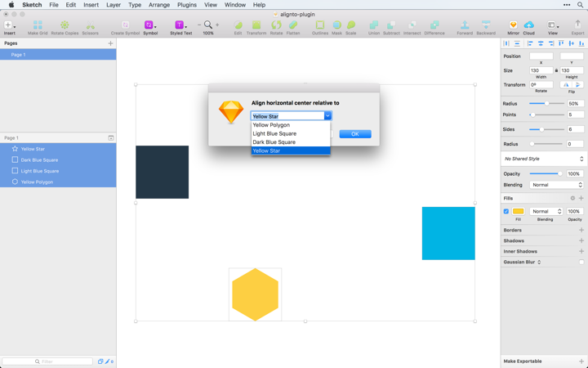The width and height of the screenshot is (588, 368).
Task: Confirm the dialog with OK
Action: click(355, 134)
